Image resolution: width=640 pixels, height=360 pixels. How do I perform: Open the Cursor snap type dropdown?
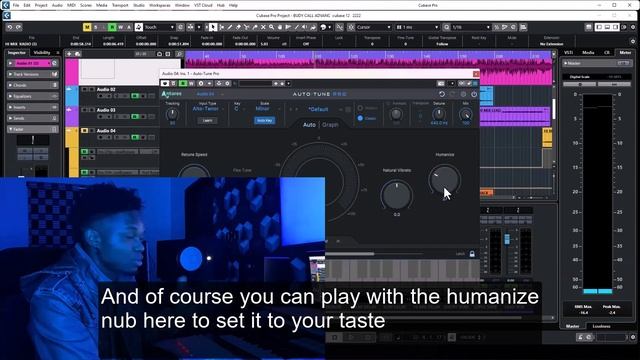tap(373, 27)
